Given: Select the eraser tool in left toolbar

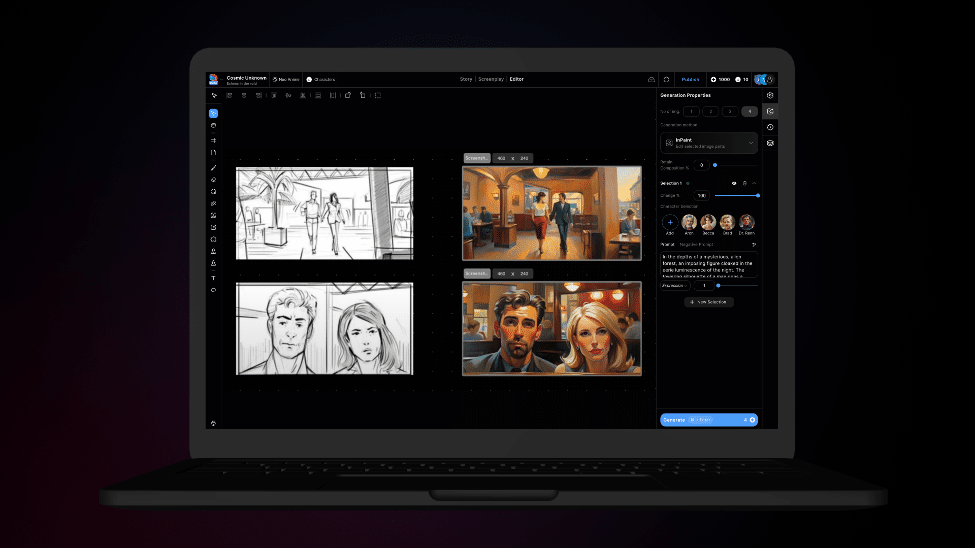Looking at the screenshot, I should (x=213, y=179).
